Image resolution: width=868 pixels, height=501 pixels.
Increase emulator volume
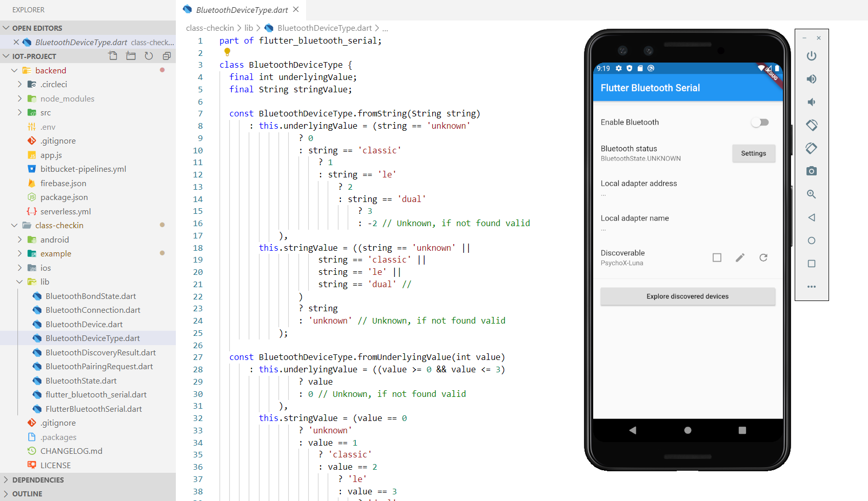(x=812, y=79)
